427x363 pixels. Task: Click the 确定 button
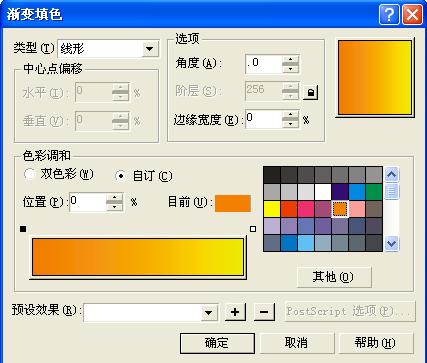pos(217,343)
